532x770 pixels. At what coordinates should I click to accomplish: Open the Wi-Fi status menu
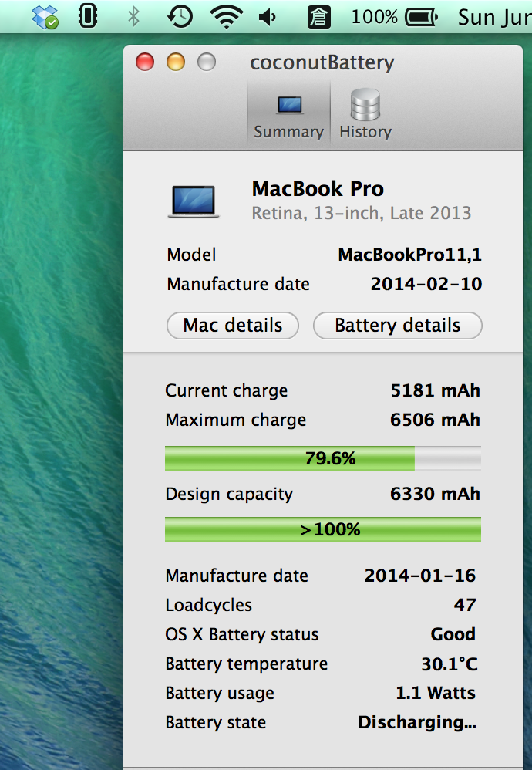226,17
